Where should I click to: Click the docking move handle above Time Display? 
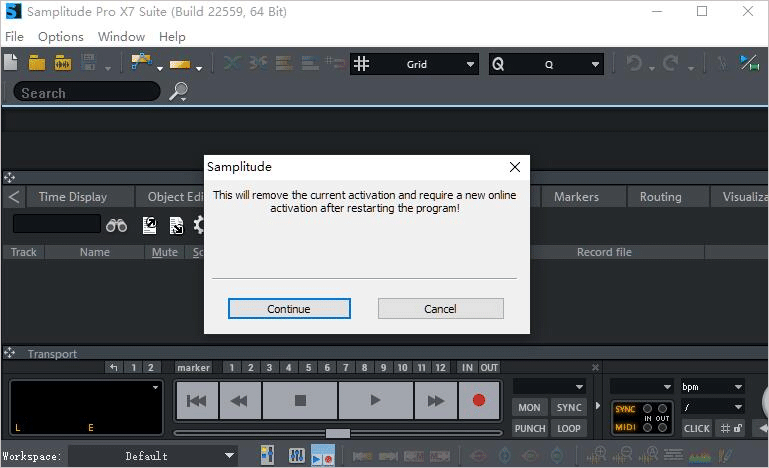click(9, 177)
